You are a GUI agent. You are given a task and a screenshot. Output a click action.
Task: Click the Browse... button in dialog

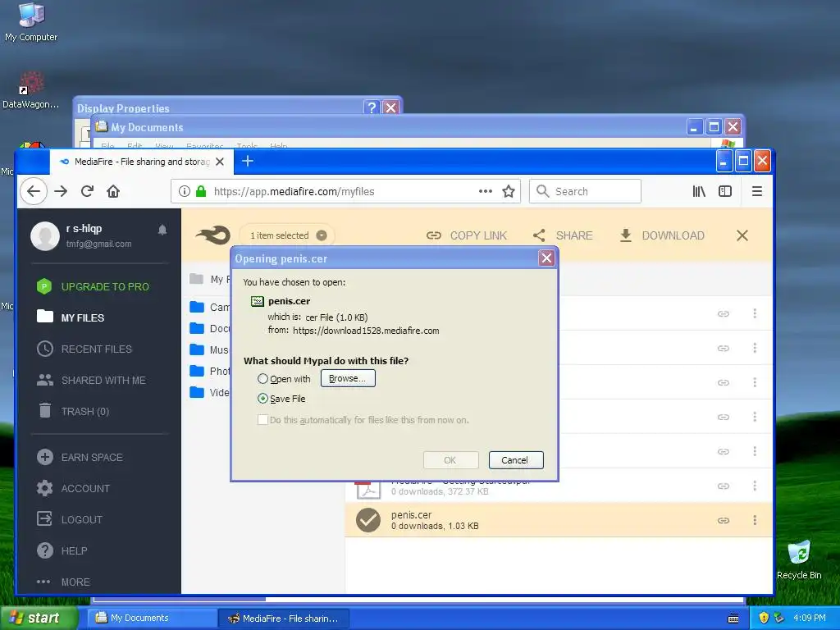click(x=348, y=378)
